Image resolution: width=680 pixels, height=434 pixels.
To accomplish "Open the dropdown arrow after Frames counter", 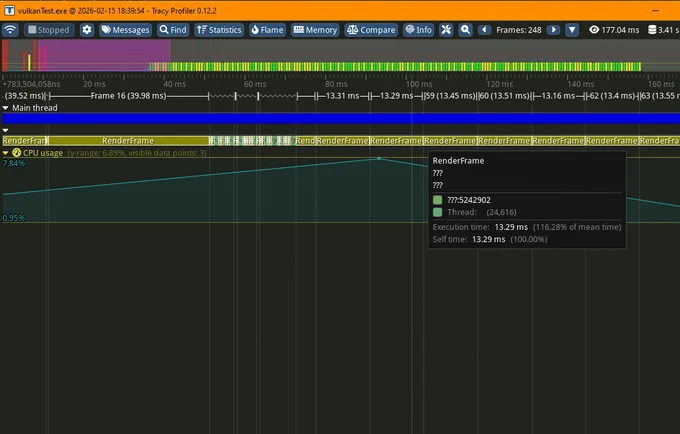I will pos(572,29).
